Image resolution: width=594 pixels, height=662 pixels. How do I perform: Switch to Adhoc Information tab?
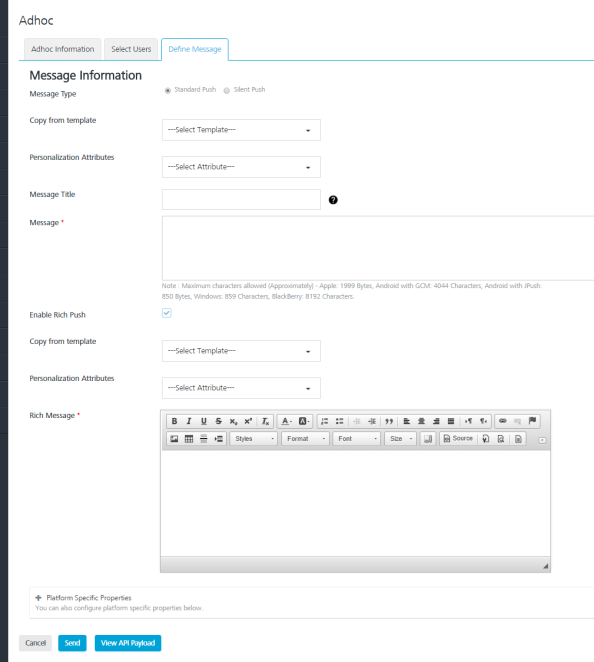[62, 49]
